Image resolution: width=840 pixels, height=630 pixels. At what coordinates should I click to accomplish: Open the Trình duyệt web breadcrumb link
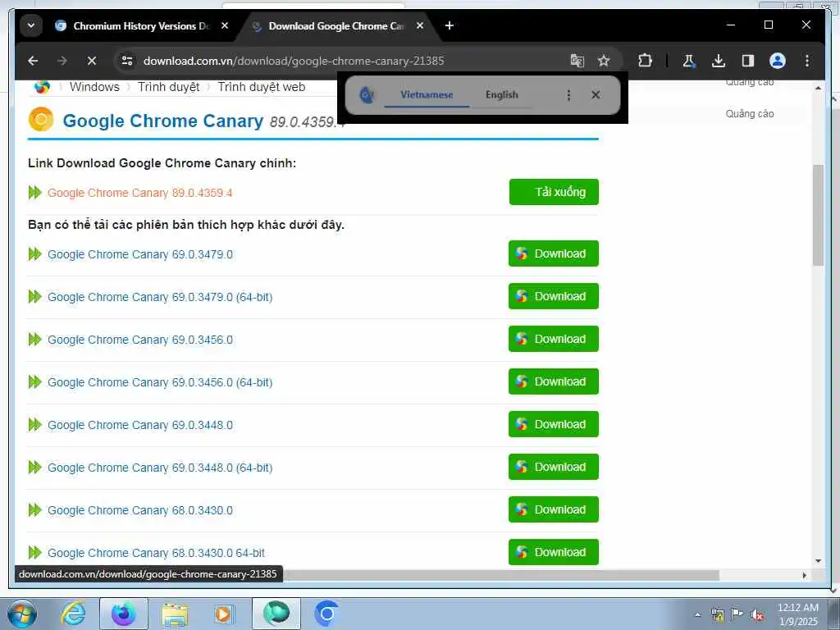(262, 87)
